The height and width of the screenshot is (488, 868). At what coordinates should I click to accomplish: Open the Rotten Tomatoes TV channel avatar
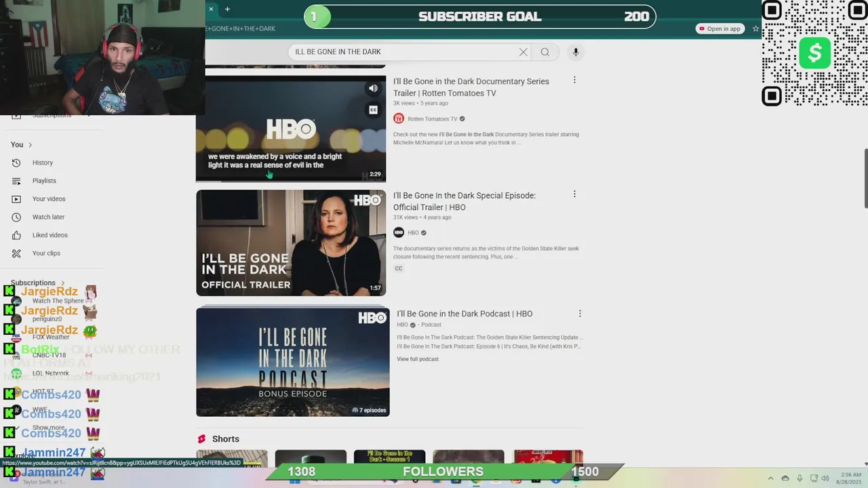click(x=399, y=119)
